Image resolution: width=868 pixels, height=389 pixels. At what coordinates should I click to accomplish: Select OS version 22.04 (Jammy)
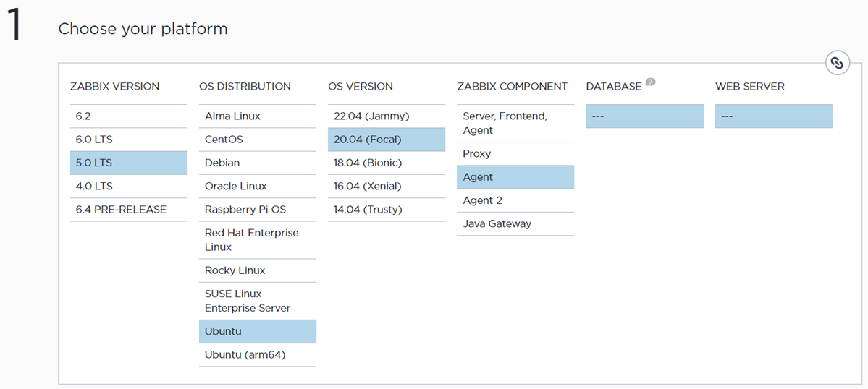coord(387,116)
